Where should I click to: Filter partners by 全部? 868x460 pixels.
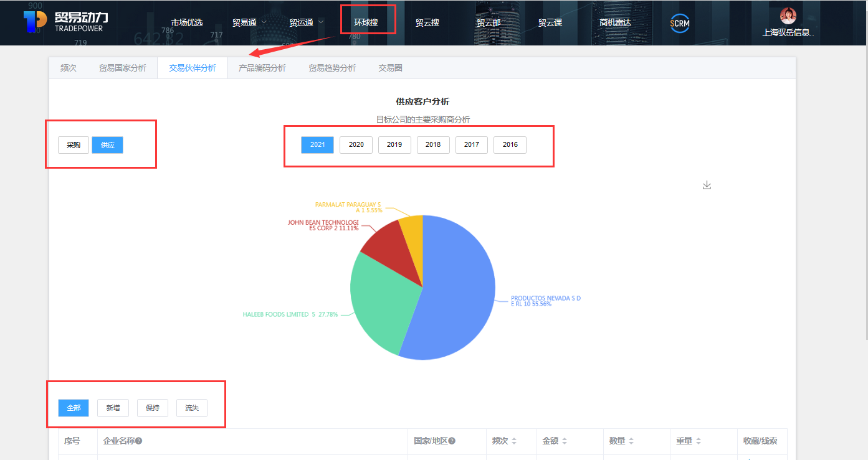point(74,408)
